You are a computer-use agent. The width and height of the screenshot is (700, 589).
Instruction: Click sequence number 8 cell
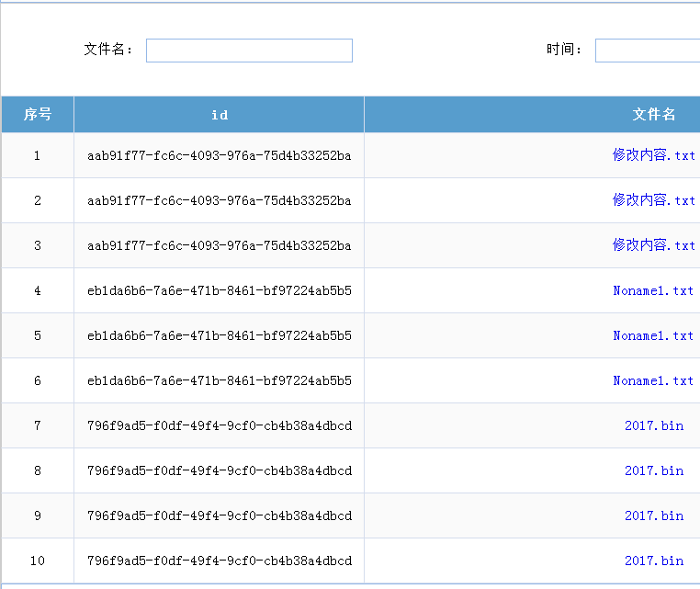tap(38, 471)
